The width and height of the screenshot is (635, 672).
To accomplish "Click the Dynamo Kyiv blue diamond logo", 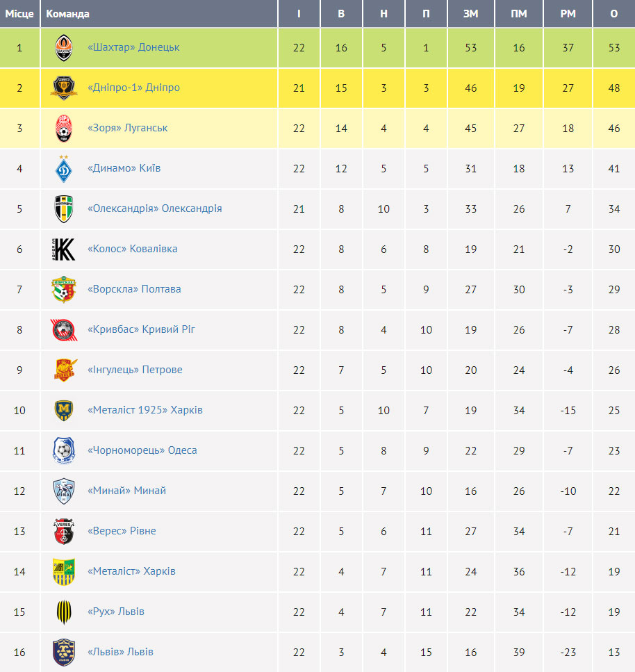I will 64,169.
